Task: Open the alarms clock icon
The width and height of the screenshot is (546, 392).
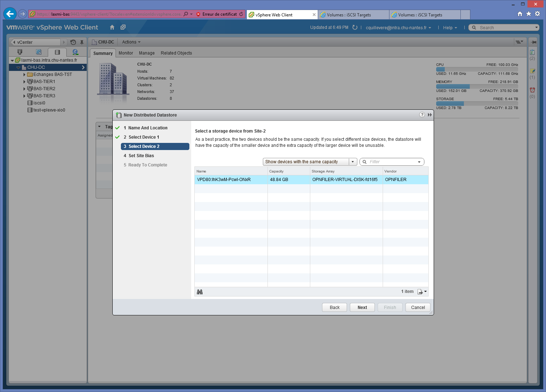Action: pos(532,90)
